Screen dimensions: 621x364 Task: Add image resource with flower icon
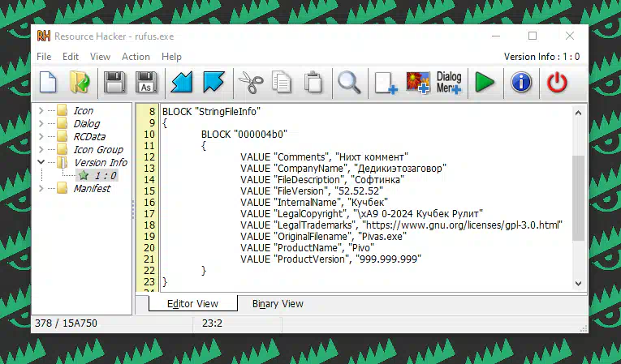pyautogui.click(x=418, y=83)
